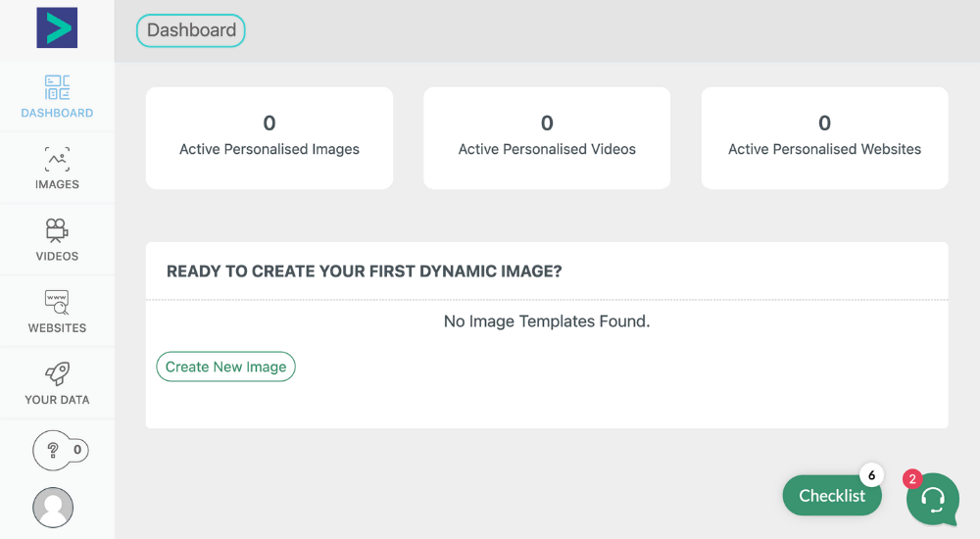Go to the WEBSITES sidebar label
This screenshot has width=980, height=539.
[x=57, y=327]
